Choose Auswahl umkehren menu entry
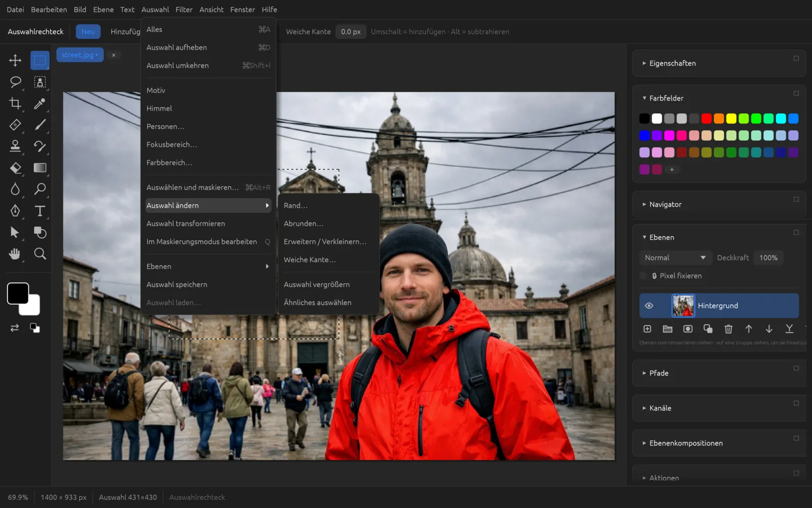 point(208,66)
